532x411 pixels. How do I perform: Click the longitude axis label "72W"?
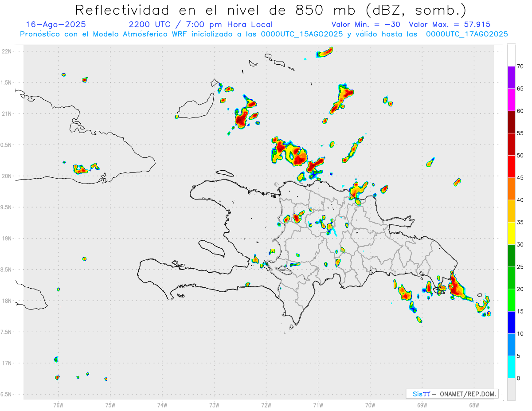coord(266,405)
